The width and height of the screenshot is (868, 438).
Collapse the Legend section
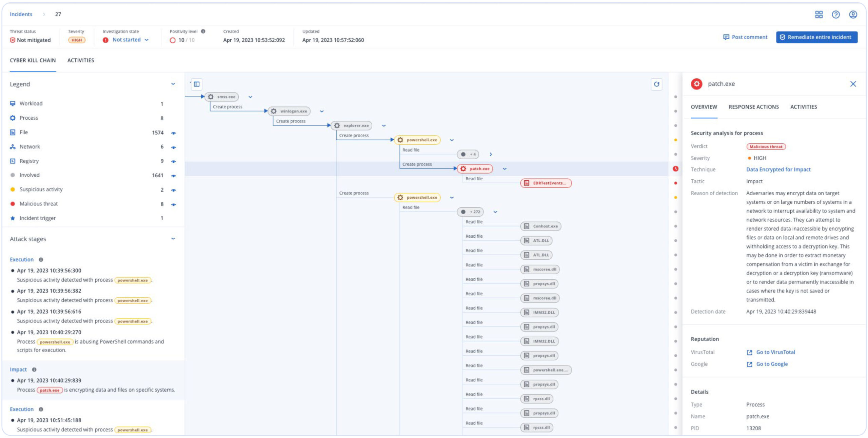(x=173, y=84)
